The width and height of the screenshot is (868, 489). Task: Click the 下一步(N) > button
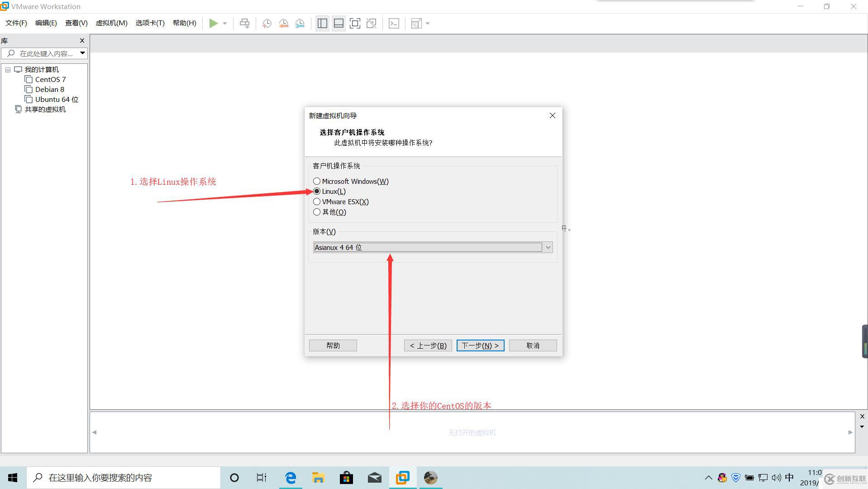tap(480, 345)
